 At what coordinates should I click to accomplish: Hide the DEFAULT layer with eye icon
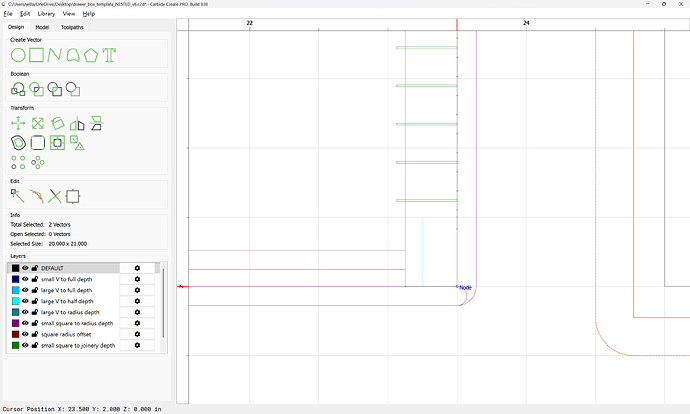(x=26, y=268)
